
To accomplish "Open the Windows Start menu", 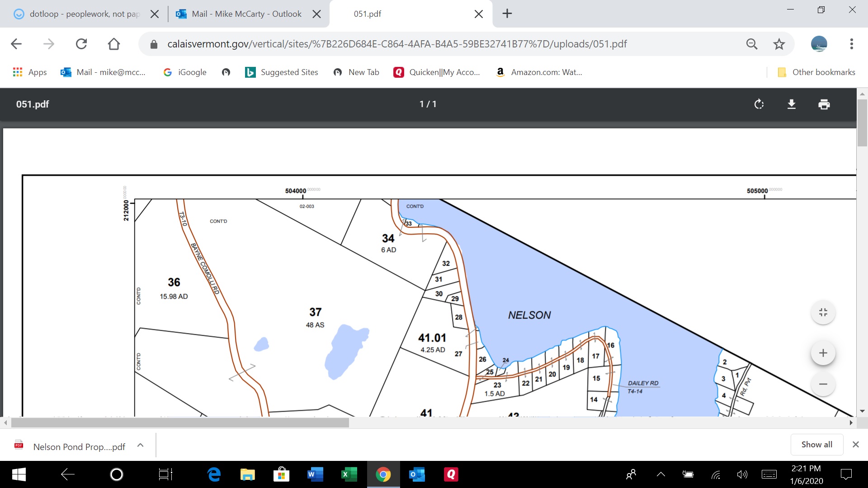I will coord(19,474).
